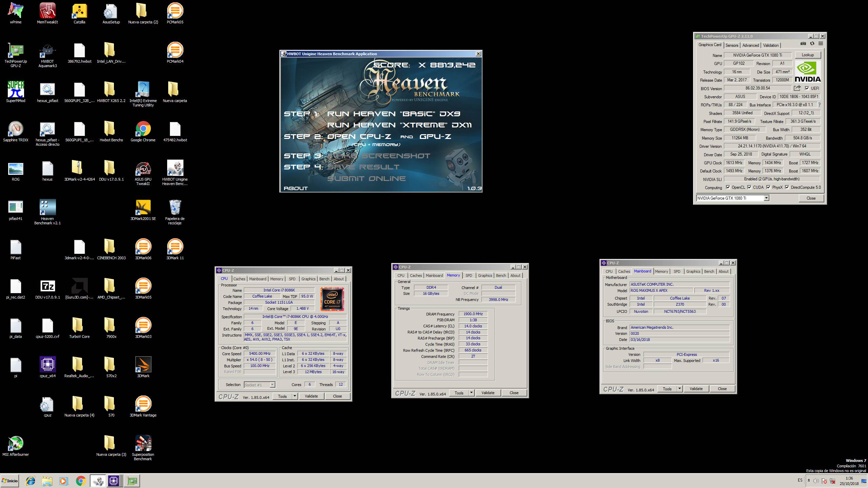Click Run Heaven "Basic" DX9 link

(393, 114)
